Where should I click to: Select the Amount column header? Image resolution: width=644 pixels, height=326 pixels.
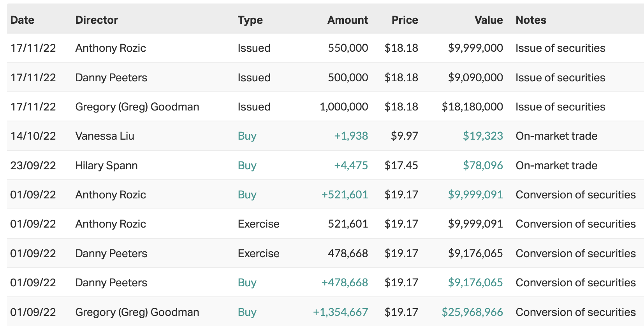tap(347, 20)
